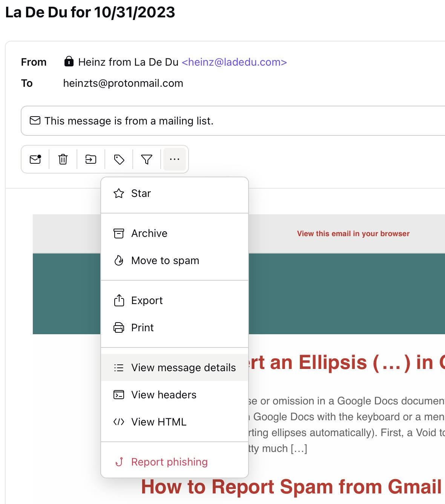The height and width of the screenshot is (504, 445).
Task: Open View message details
Action: 175,367
